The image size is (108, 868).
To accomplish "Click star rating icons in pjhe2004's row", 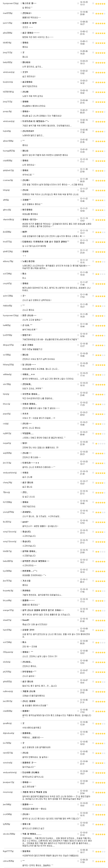I will point(100,33).
